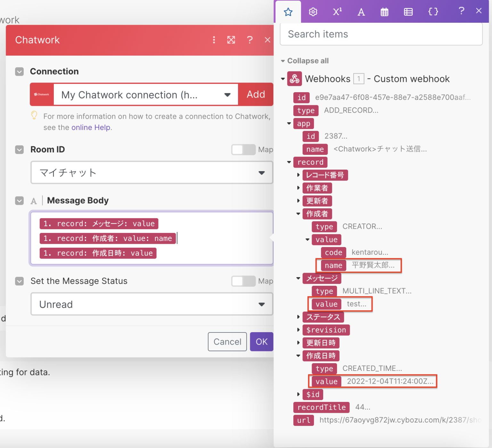
Task: Click the Webhooks module icon
Action: [x=294, y=78]
